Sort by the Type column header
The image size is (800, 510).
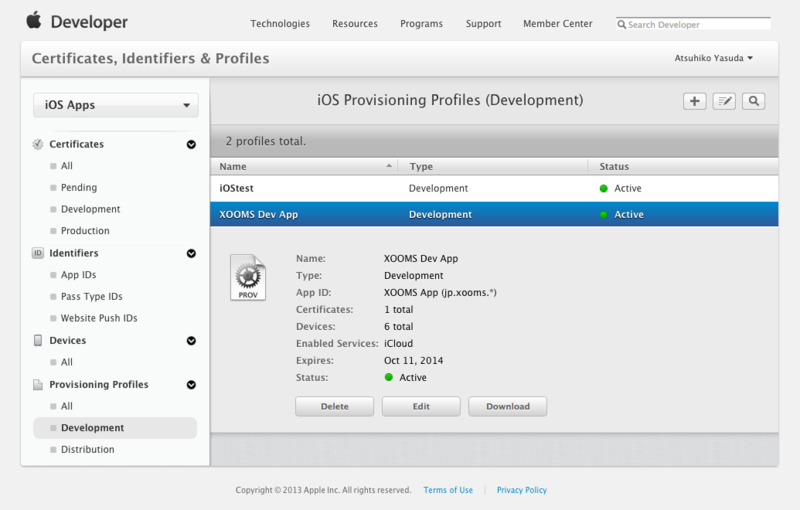click(x=492, y=166)
